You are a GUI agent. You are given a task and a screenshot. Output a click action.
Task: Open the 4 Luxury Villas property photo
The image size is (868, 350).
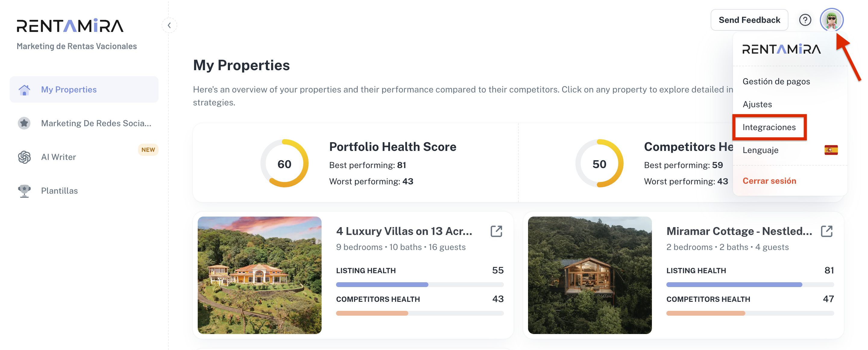pos(259,275)
